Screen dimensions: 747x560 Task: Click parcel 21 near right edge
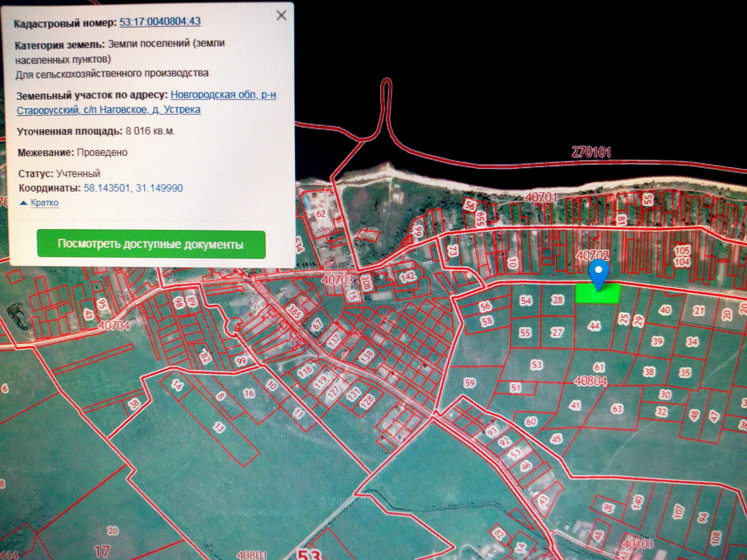click(699, 311)
